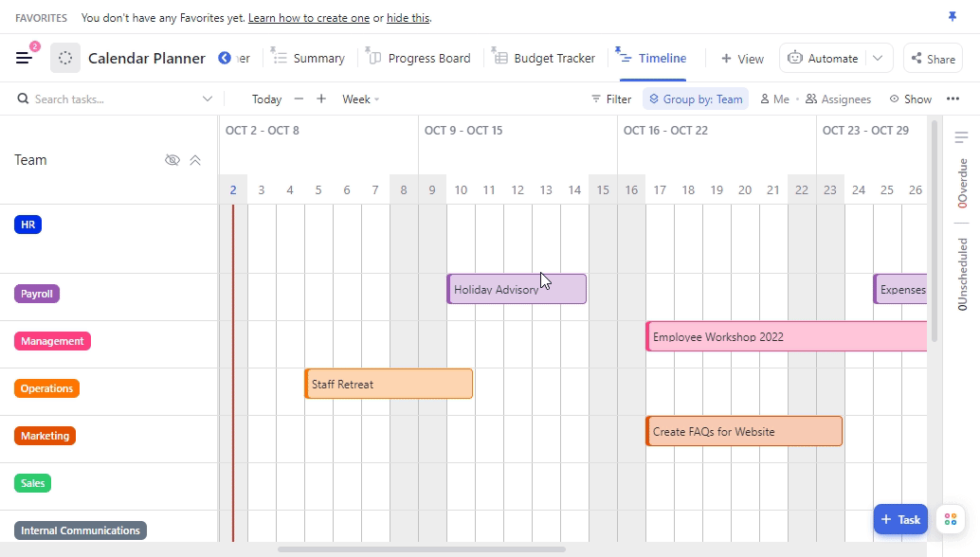
Task: Toggle the Show options button
Action: (x=910, y=99)
